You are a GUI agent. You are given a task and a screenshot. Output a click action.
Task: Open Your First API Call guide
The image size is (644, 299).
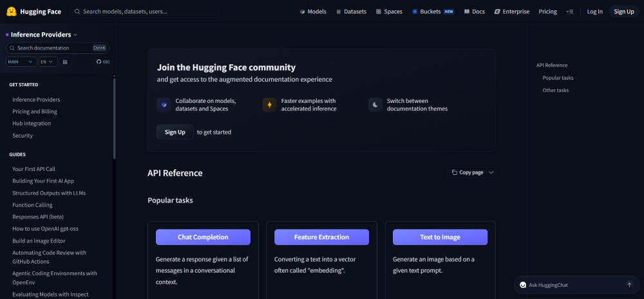coord(33,169)
